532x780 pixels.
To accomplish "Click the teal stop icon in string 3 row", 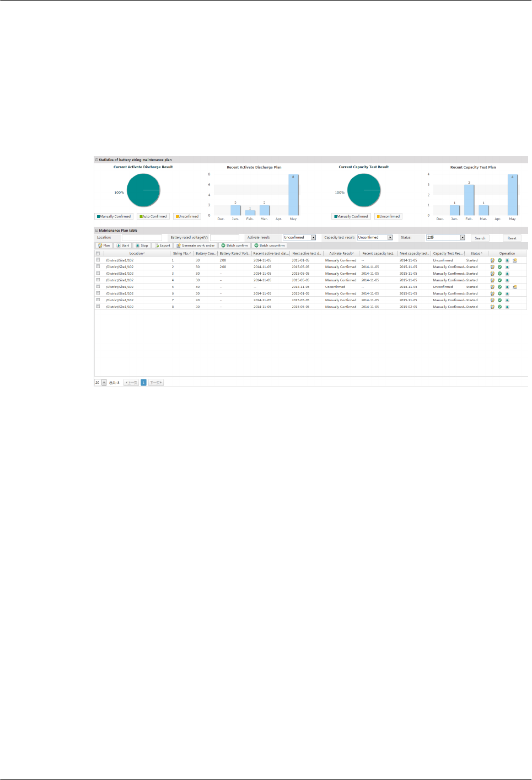I will 507,274.
